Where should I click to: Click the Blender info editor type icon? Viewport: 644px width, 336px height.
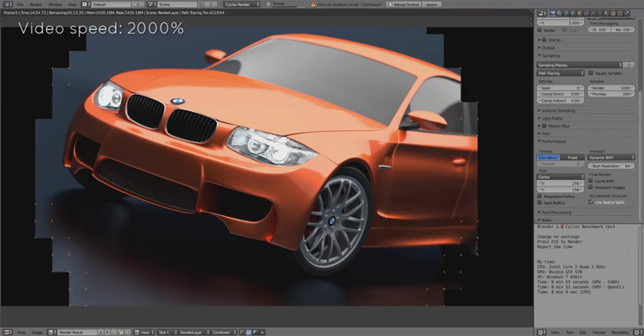pos(6,4)
